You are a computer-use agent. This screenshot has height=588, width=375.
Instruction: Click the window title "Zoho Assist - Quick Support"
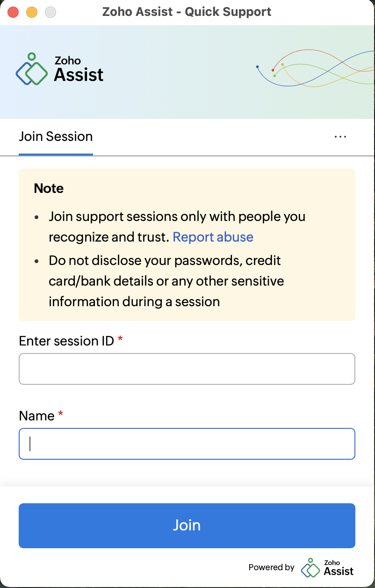[x=187, y=12]
